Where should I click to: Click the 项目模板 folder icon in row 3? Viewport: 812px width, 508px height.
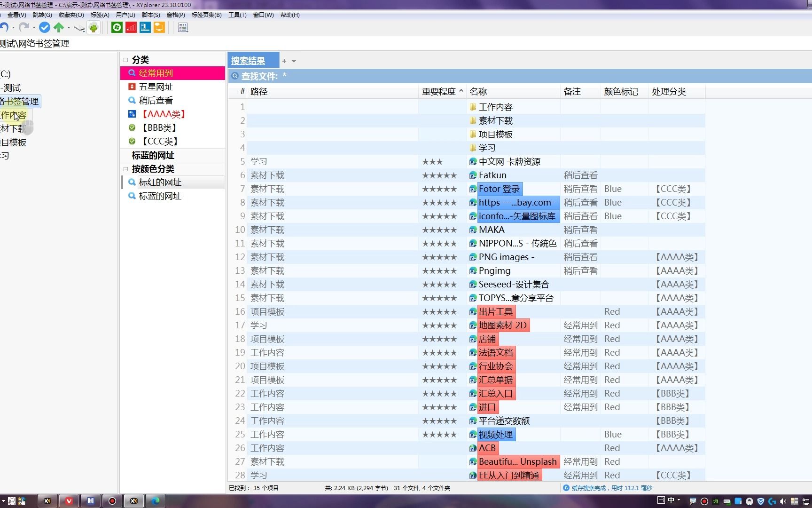click(473, 135)
